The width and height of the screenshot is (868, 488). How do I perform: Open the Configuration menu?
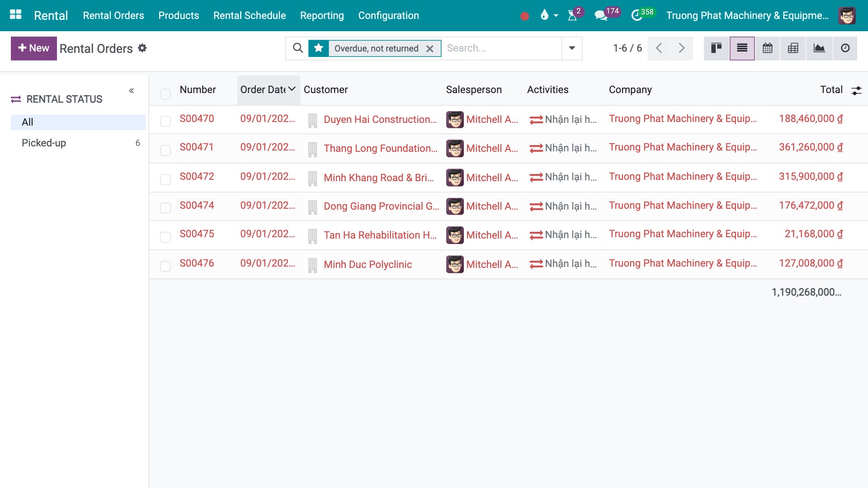pos(388,15)
